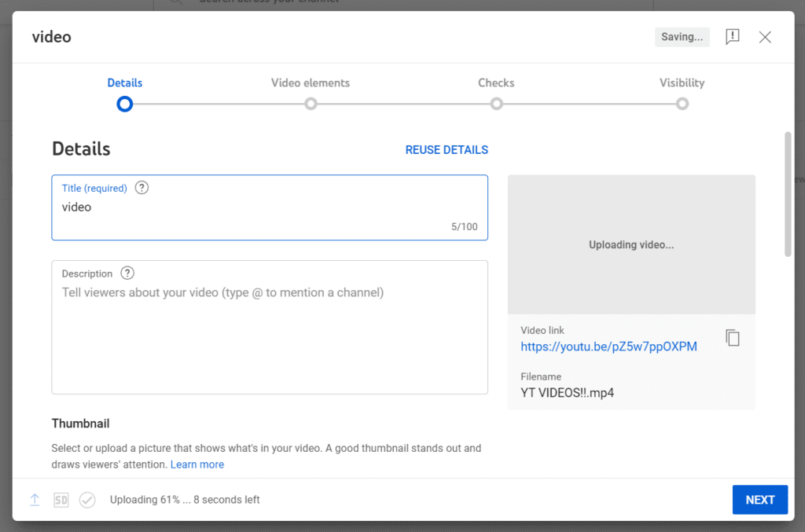The image size is (805, 532).
Task: Click the Uploading video preview area
Action: (x=631, y=244)
